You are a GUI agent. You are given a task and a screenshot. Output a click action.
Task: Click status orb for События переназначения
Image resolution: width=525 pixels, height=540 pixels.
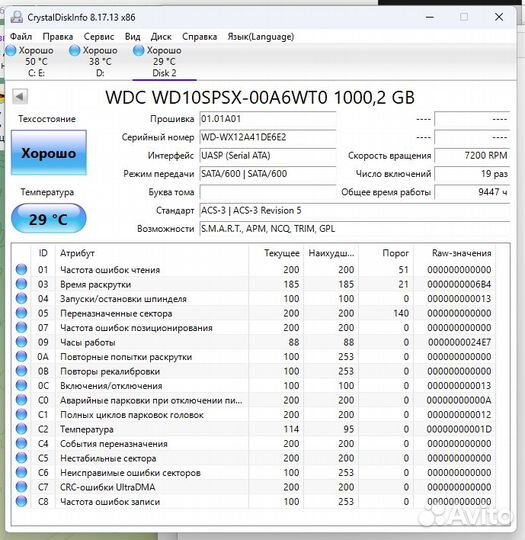[x=21, y=443]
